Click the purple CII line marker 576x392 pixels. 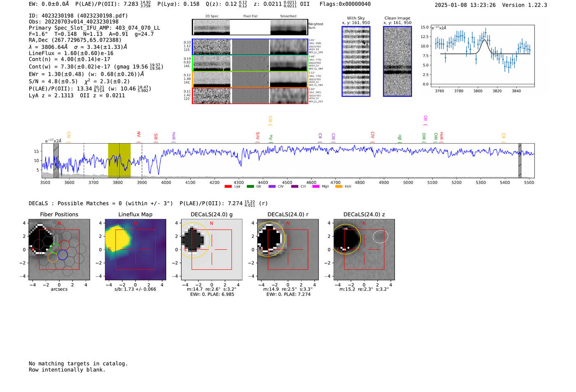320,138
